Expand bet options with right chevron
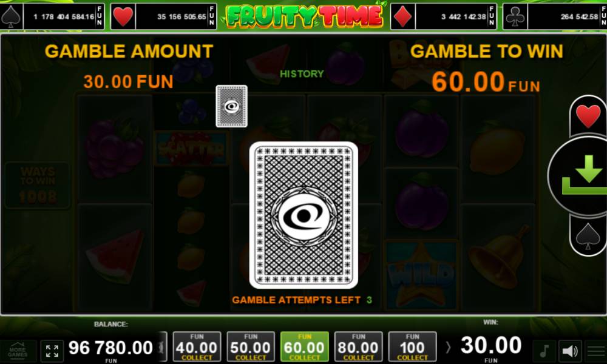This screenshot has width=607, height=364. pos(449,347)
